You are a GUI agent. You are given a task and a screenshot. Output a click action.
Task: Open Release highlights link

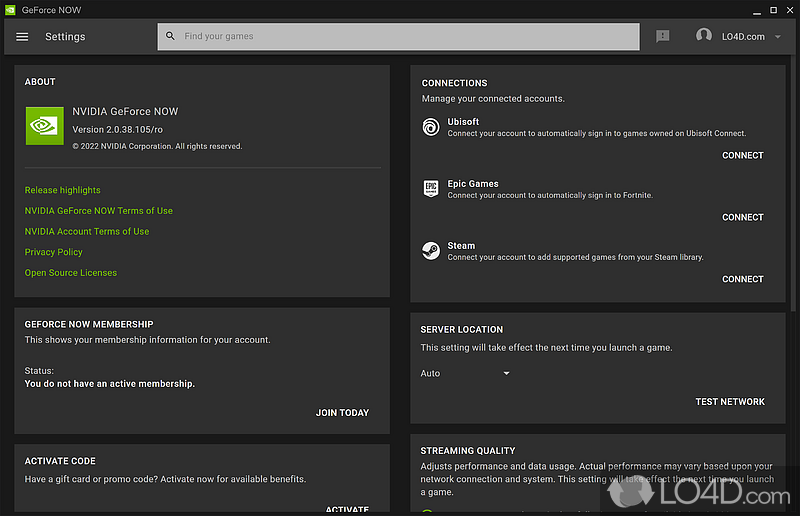pyautogui.click(x=62, y=190)
